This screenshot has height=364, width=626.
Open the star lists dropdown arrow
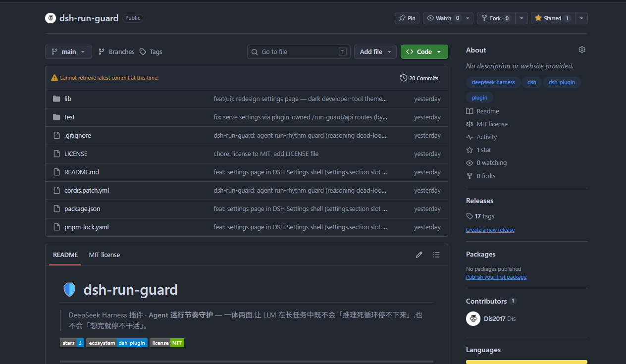pyautogui.click(x=581, y=18)
